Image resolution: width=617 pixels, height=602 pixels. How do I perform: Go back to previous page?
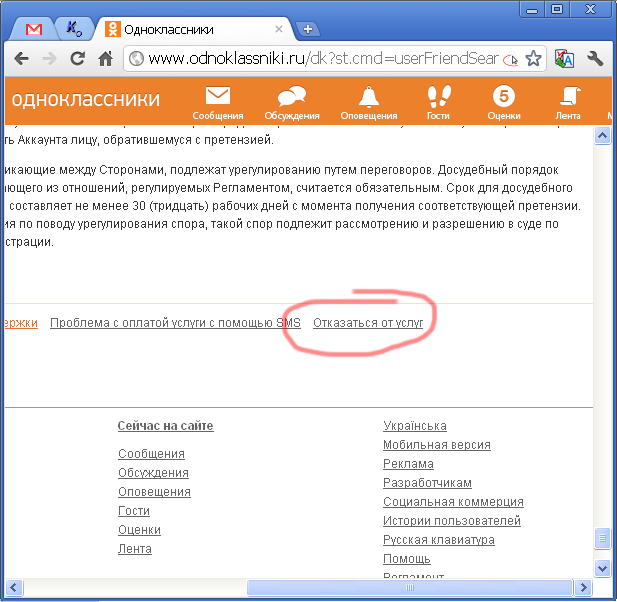22,59
